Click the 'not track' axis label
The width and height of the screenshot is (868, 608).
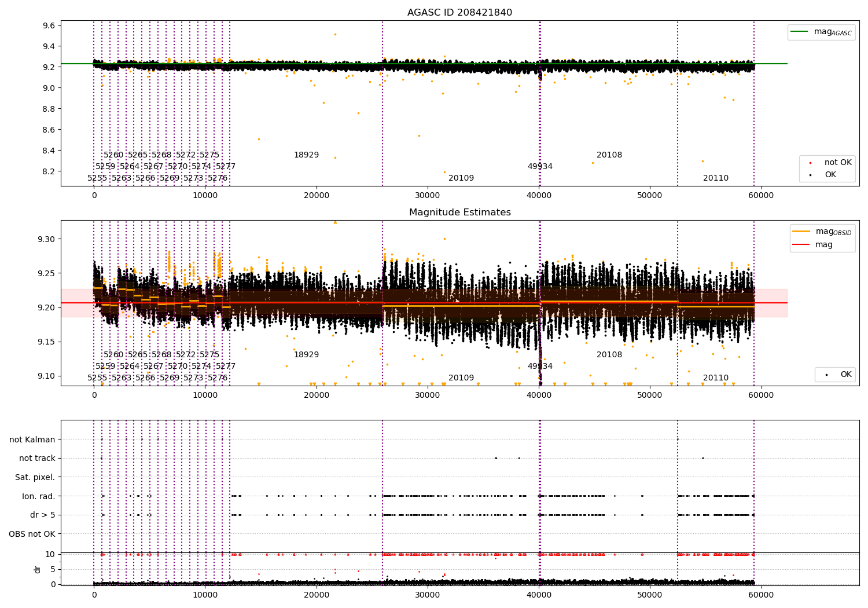tap(37, 458)
